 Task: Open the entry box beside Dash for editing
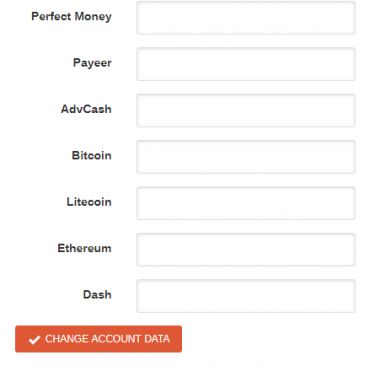tap(246, 296)
